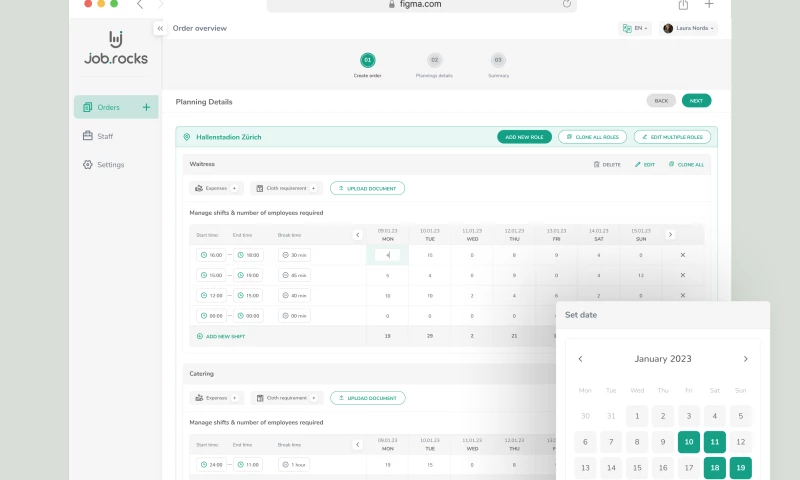Viewport: 800px width, 480px height.
Task: Select January 10 in calendar
Action: [x=689, y=442]
